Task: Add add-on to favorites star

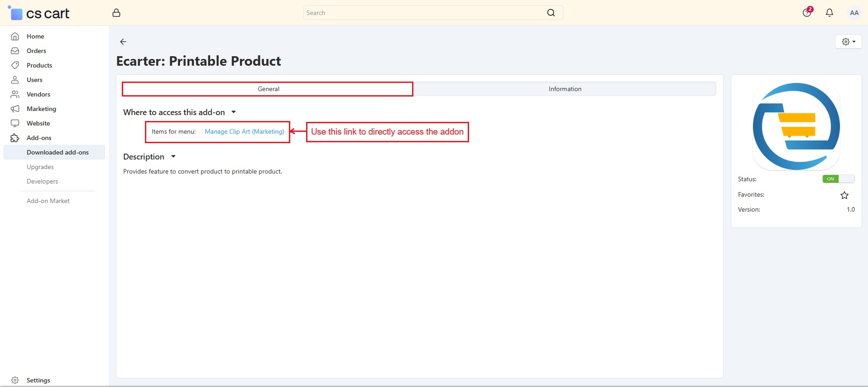Action: [844, 195]
